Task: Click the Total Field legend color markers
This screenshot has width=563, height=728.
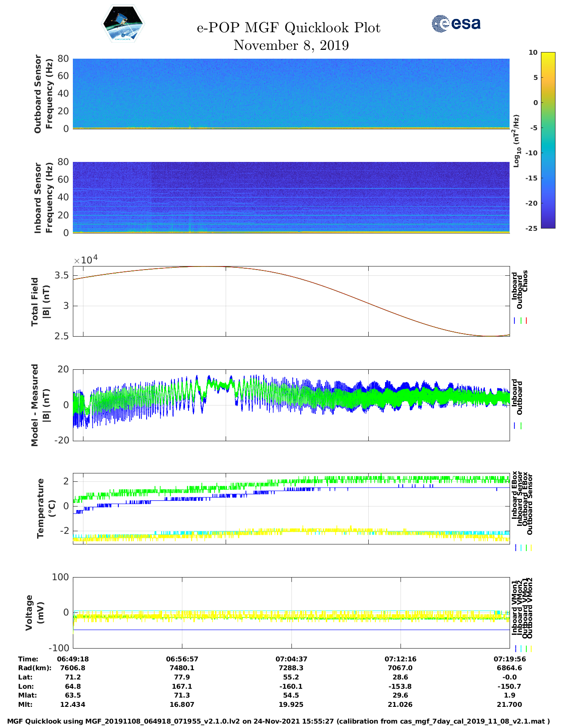Action: [521, 321]
